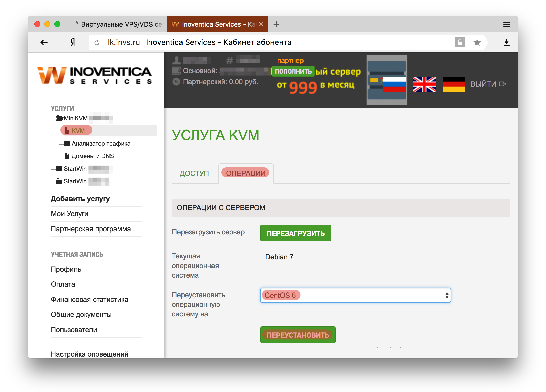The width and height of the screenshot is (546, 392).
Task: Switch to the Виртуальные VPS/VDS tab
Action: click(117, 24)
